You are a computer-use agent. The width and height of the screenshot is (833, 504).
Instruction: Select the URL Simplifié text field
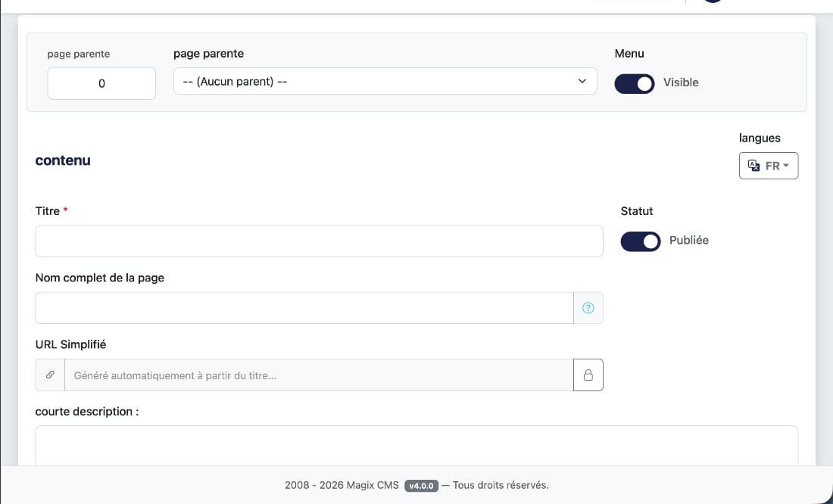coord(318,375)
